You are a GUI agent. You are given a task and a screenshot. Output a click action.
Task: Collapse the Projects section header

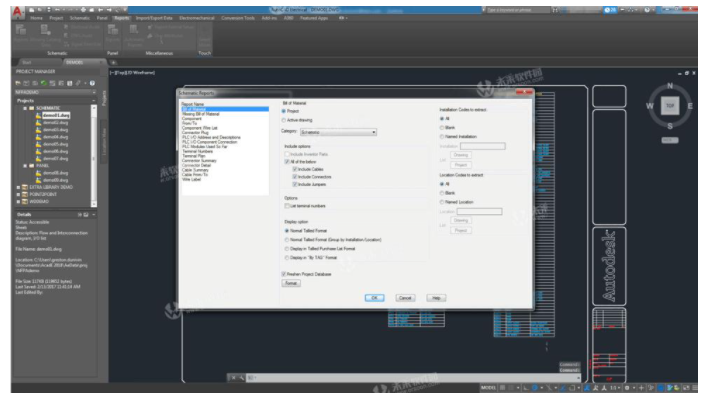[94, 101]
